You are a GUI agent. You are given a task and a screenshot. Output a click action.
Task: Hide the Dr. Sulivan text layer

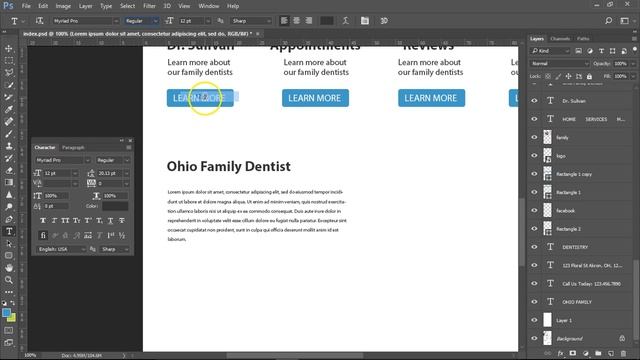534,101
